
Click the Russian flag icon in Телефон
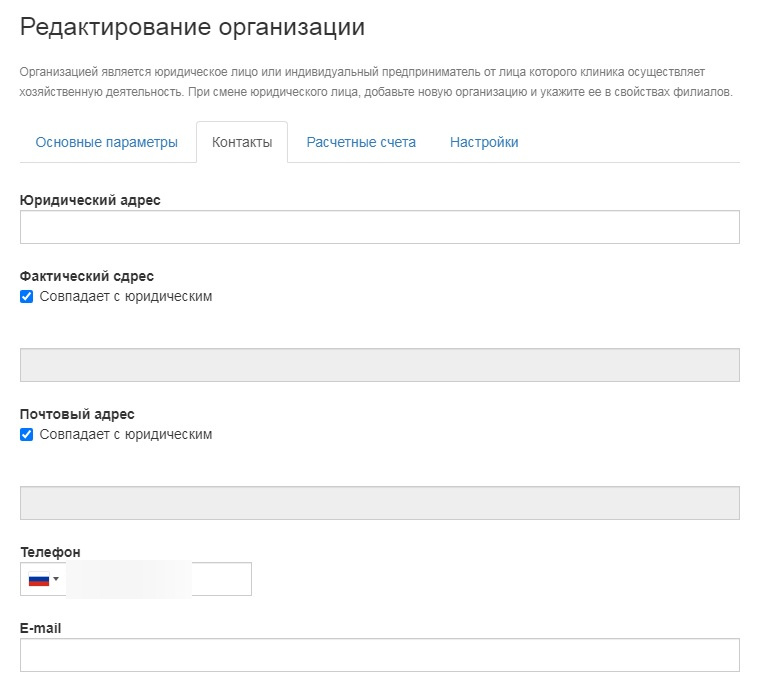39,579
